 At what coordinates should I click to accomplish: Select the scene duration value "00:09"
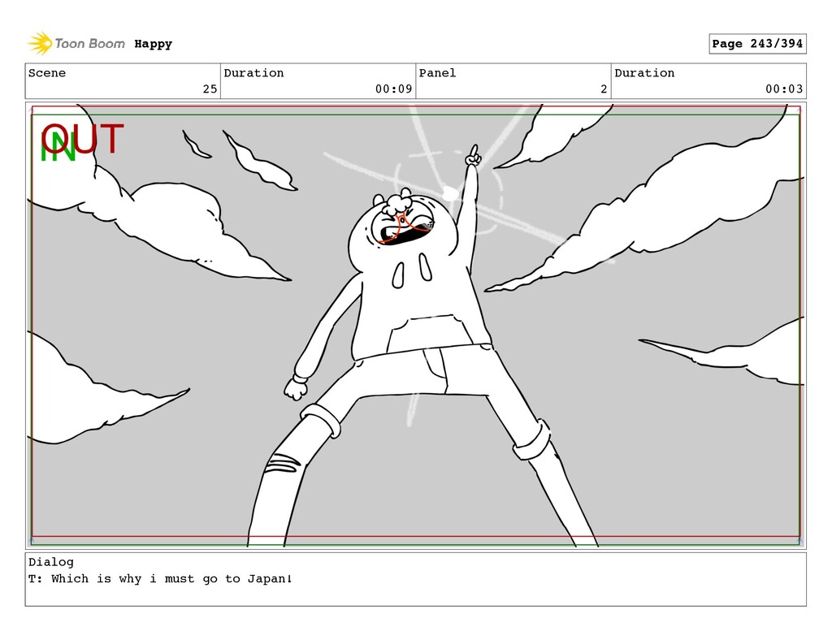pyautogui.click(x=394, y=89)
